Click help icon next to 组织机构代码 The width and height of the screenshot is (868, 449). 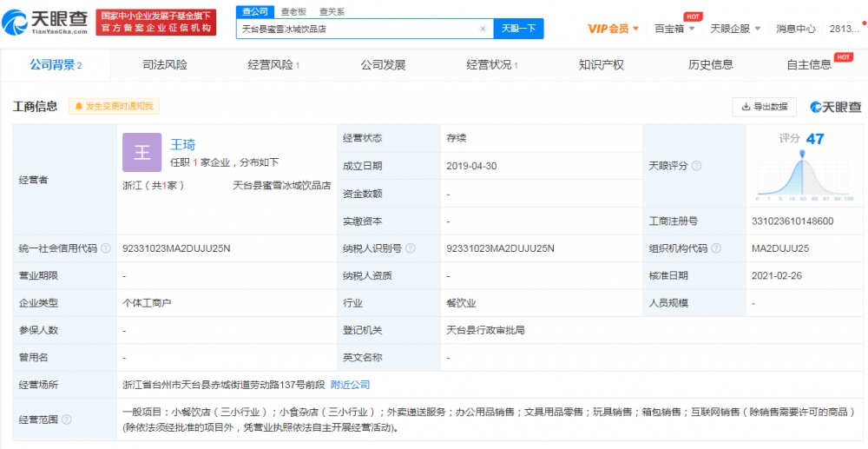pos(716,248)
